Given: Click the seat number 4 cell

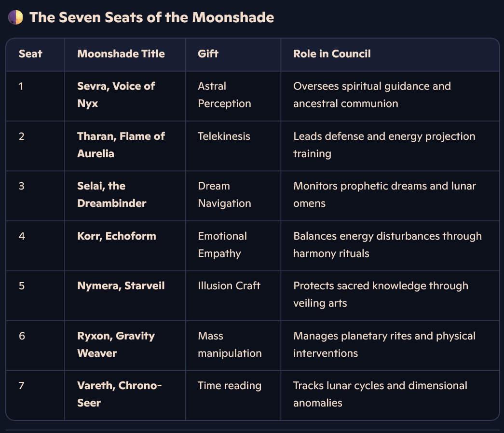Looking at the screenshot, I should point(21,236).
